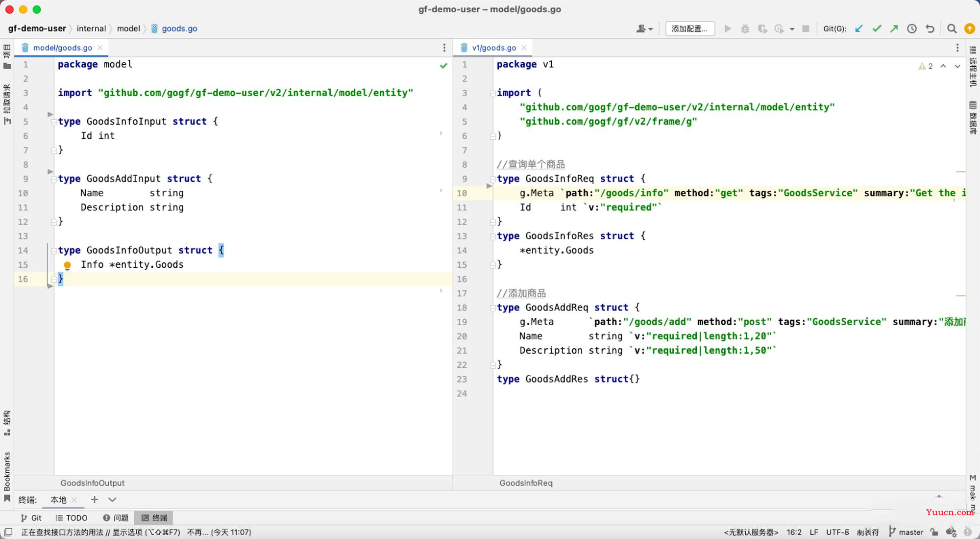The height and width of the screenshot is (539, 980).
Task: Collapse GoodsInfoRes struct fold on line 13
Action: tap(493, 236)
